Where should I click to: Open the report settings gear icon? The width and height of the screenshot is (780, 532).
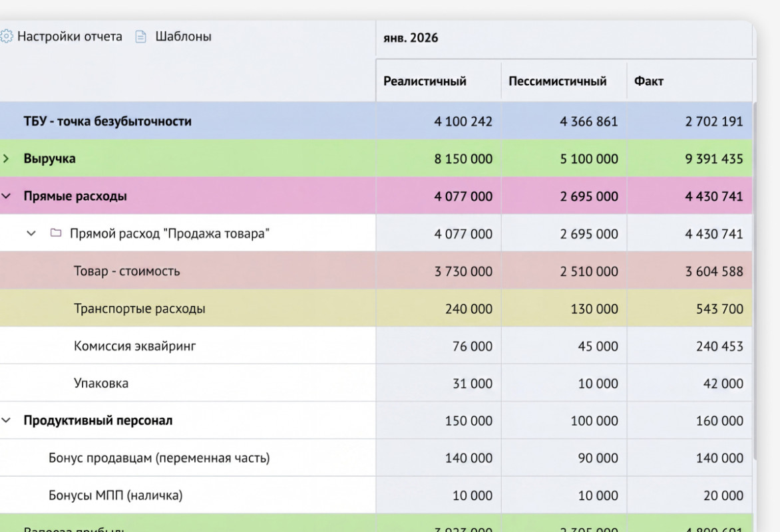(7, 37)
